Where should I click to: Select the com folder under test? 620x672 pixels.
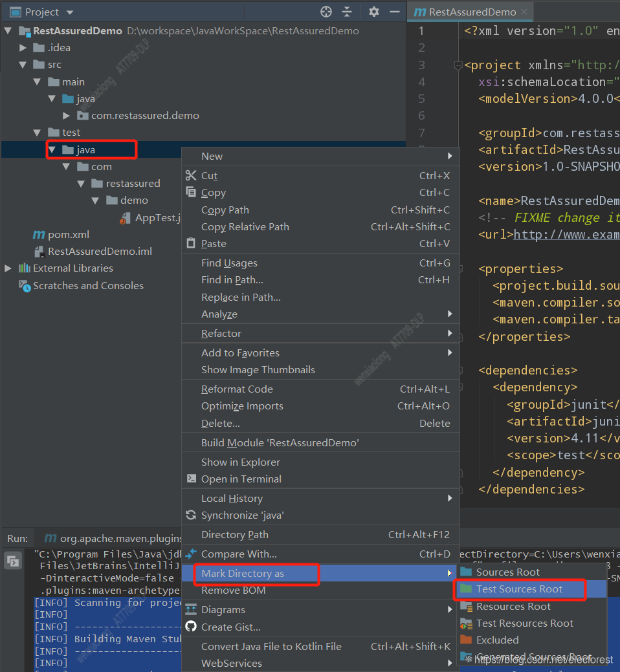(x=94, y=167)
